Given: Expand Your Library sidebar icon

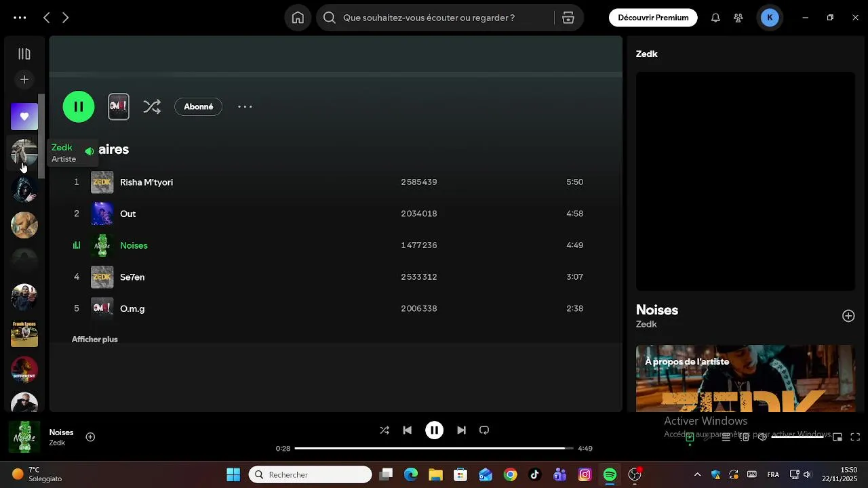Looking at the screenshot, I should pos(24,54).
